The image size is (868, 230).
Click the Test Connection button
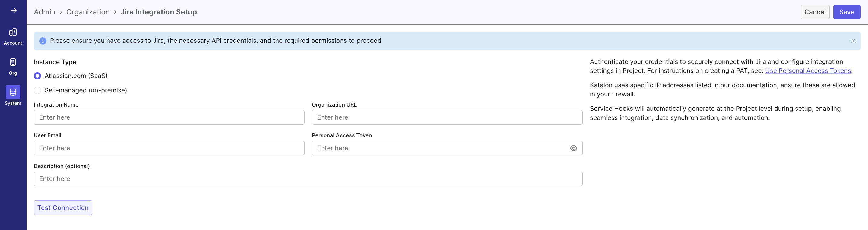point(63,208)
